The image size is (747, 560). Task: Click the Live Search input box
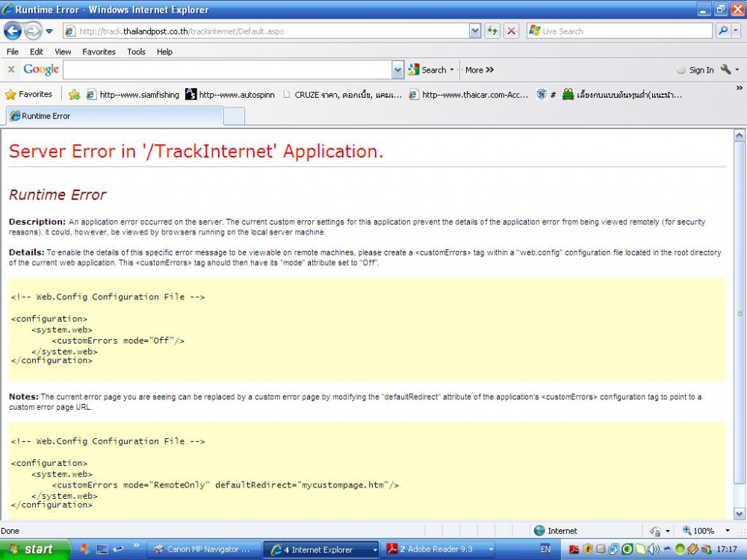(x=620, y=31)
